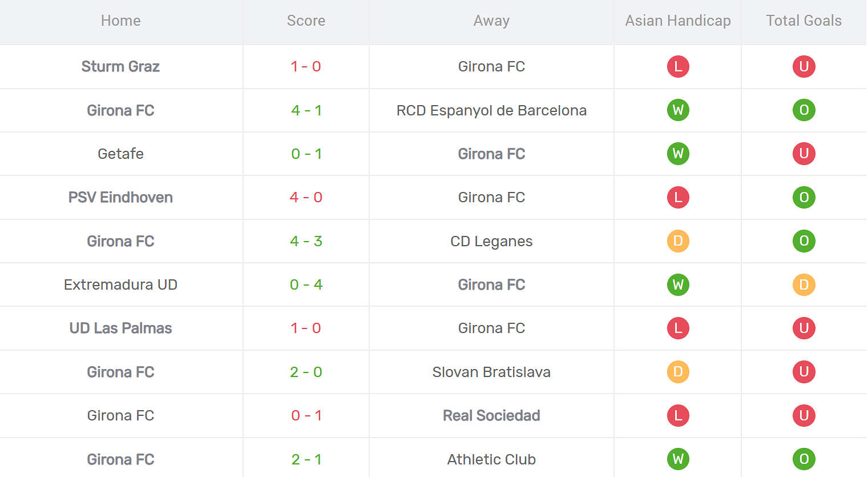Image resolution: width=868 pixels, height=477 pixels.
Task: Click the W handicap badge in Athletic Club row
Action: point(678,459)
